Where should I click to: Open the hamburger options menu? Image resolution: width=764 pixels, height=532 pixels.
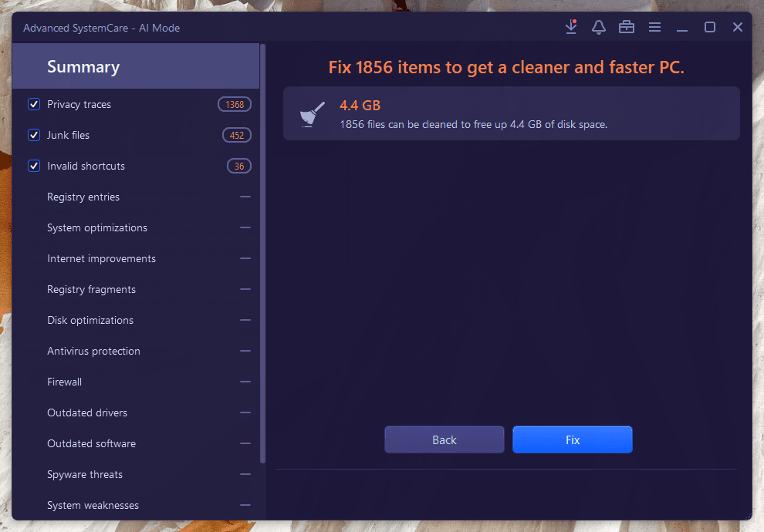[x=654, y=27]
